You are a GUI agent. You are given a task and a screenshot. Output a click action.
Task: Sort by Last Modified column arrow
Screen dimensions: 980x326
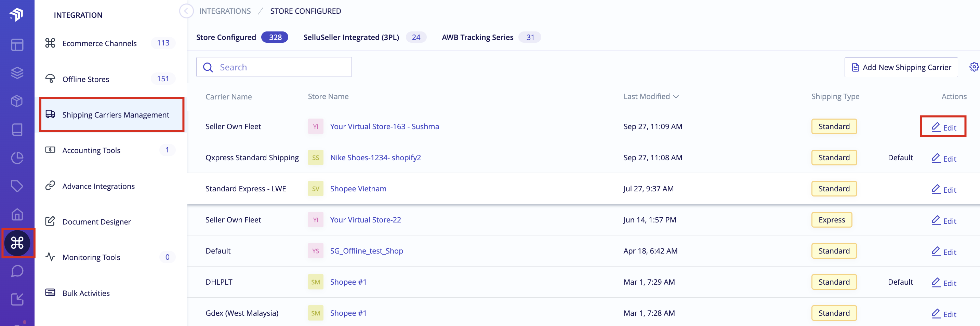tap(676, 97)
